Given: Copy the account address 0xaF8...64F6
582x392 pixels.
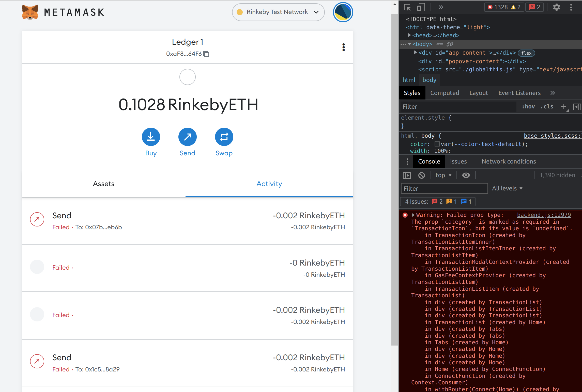Looking at the screenshot, I should pyautogui.click(x=206, y=54).
